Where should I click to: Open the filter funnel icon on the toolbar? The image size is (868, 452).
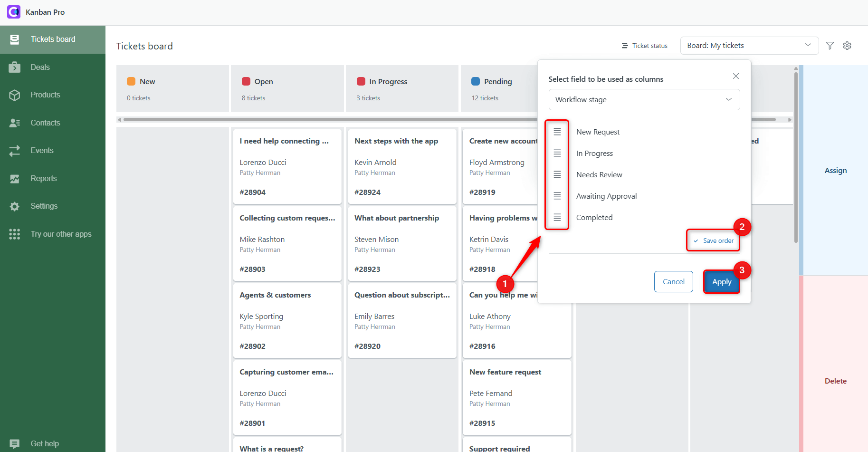pos(830,46)
